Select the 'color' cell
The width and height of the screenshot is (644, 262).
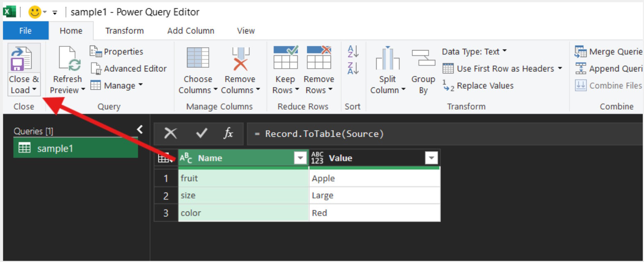point(244,213)
